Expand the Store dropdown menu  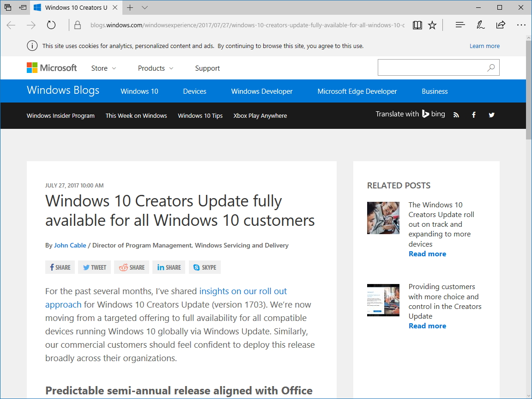point(103,68)
